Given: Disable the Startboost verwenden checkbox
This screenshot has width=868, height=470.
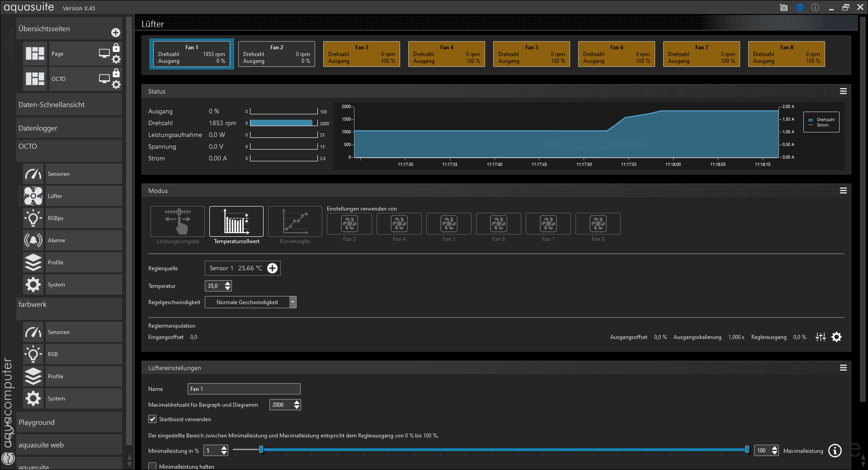Looking at the screenshot, I should (153, 419).
